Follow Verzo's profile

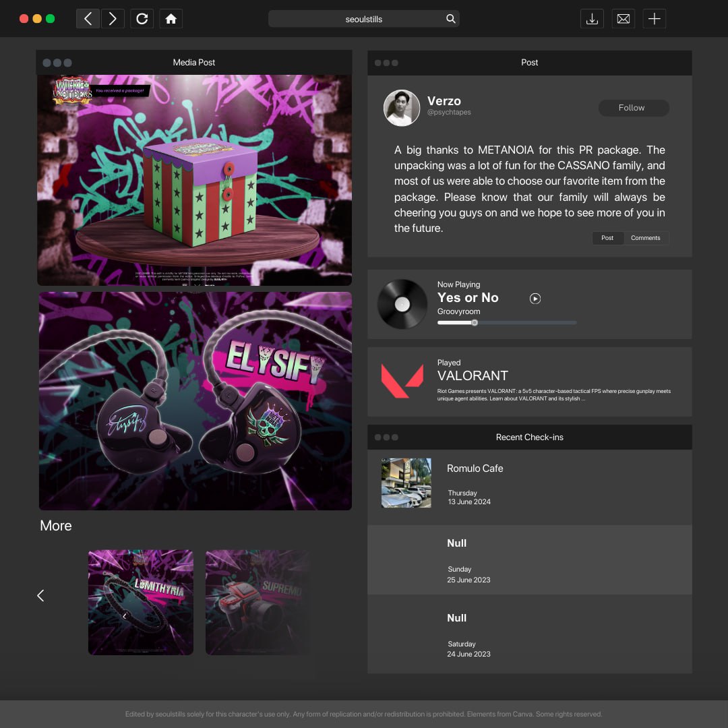[x=634, y=108]
